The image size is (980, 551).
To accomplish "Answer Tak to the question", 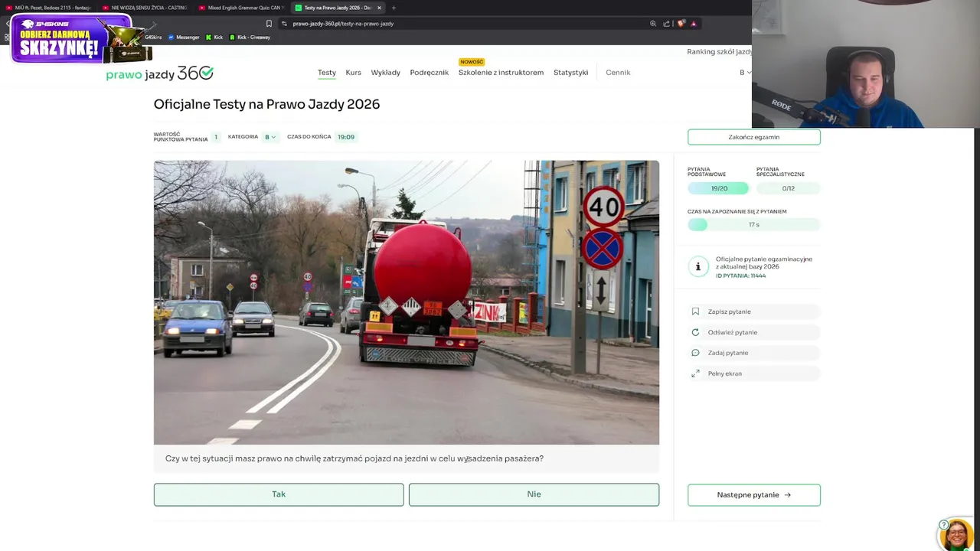I will click(279, 494).
